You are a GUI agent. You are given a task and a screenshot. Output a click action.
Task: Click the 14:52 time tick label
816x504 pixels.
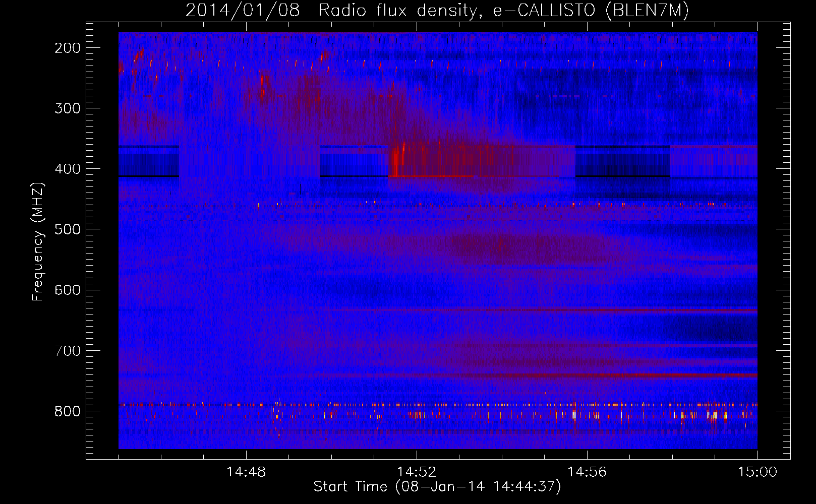(417, 472)
